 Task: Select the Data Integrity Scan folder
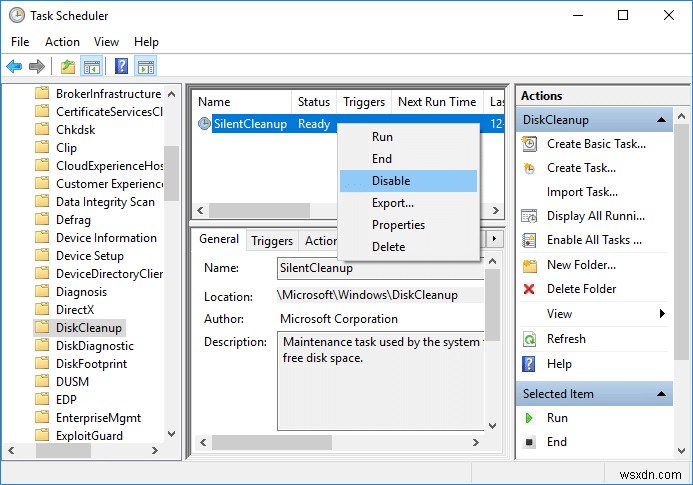(x=105, y=202)
